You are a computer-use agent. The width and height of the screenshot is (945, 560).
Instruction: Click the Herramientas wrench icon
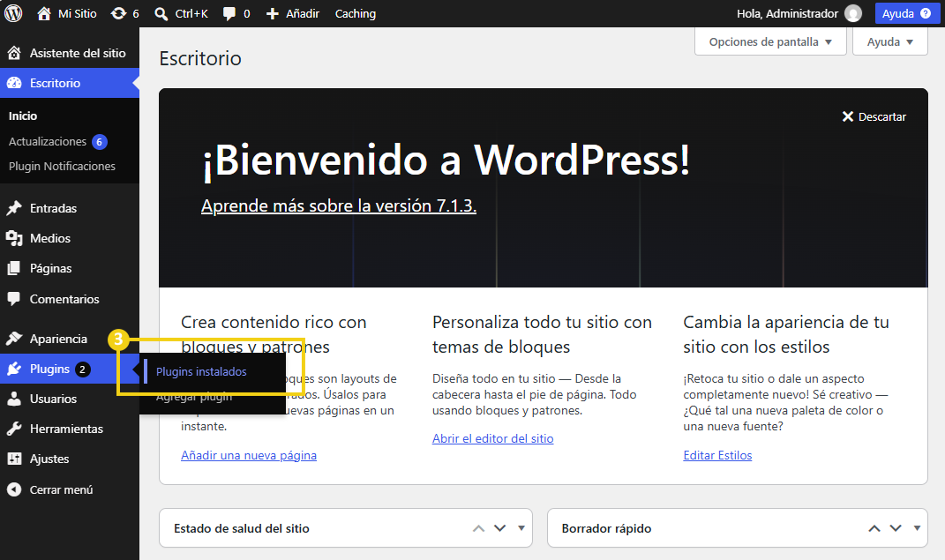pyautogui.click(x=14, y=429)
